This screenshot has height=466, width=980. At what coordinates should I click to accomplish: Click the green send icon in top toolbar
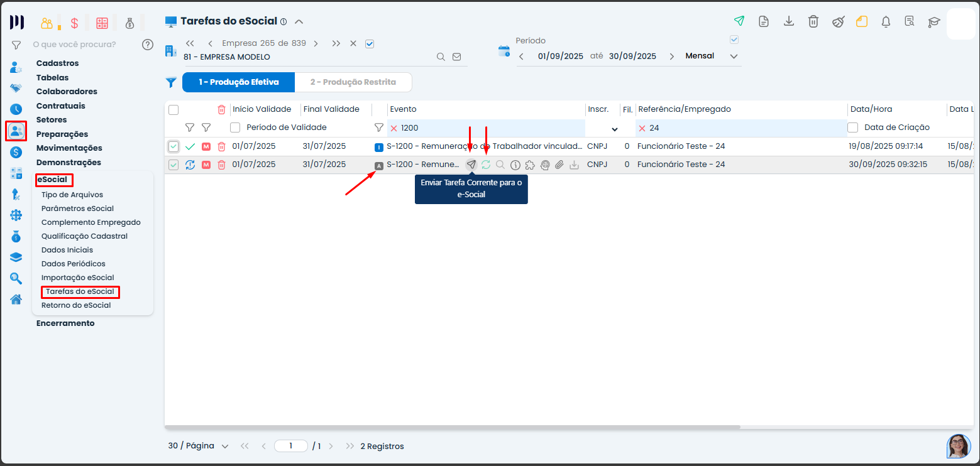pos(739,21)
